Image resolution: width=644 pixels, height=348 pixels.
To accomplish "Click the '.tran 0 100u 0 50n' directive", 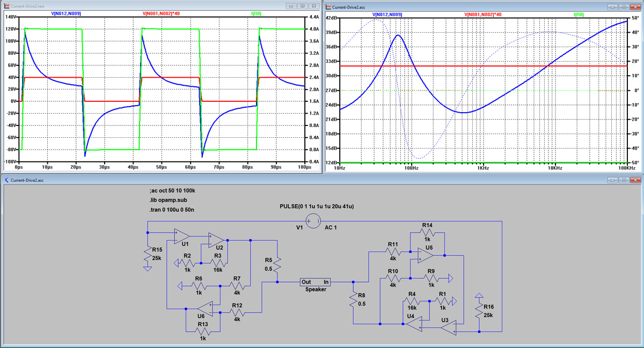I will point(172,209).
